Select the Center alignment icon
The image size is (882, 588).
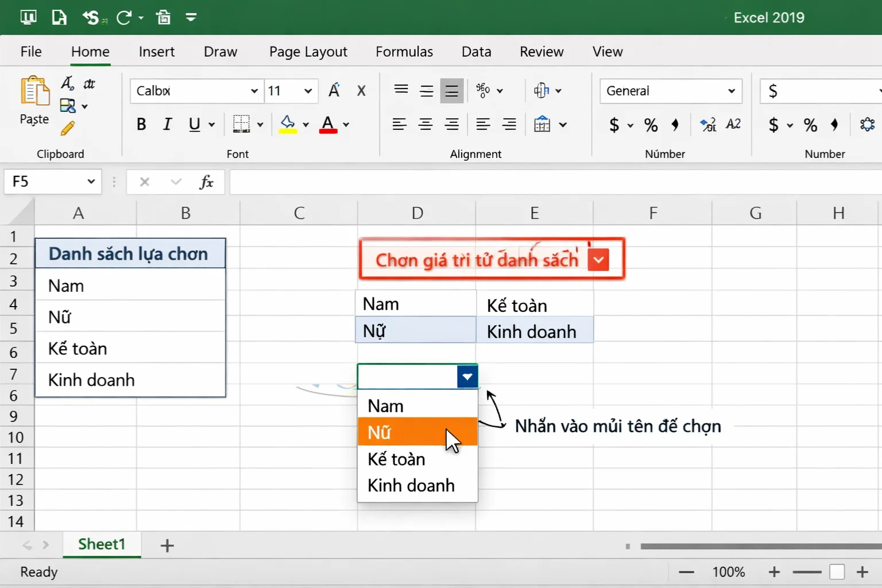tap(425, 125)
